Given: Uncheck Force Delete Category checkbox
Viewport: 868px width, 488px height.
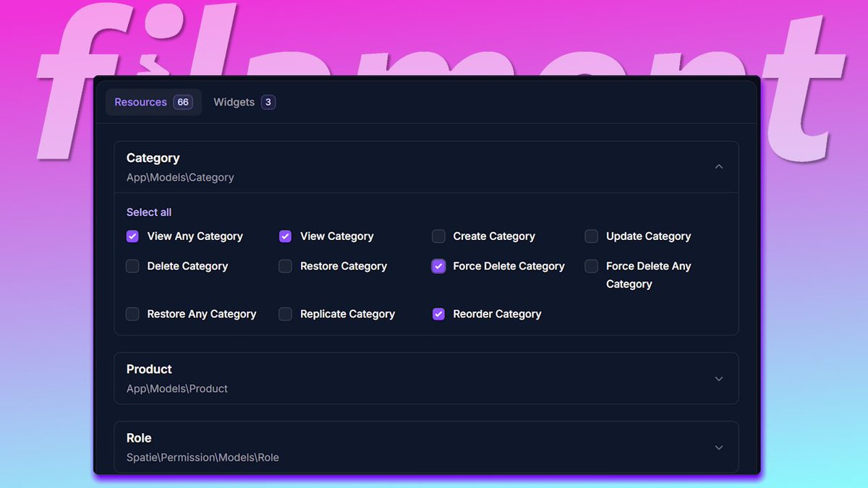Looking at the screenshot, I should [438, 266].
